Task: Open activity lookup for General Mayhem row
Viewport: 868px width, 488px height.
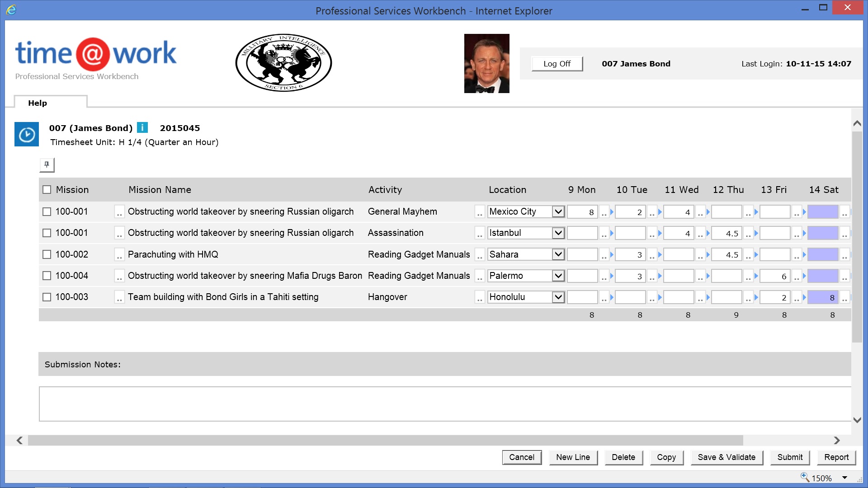Action: (x=480, y=212)
